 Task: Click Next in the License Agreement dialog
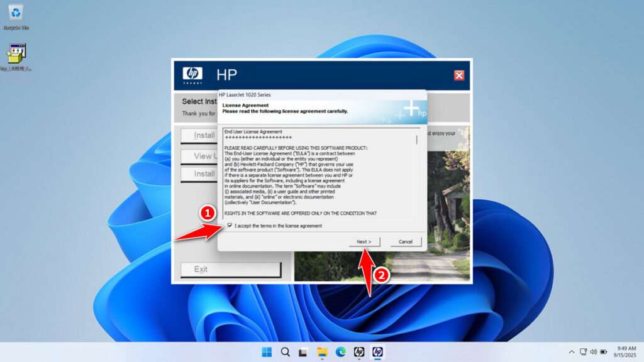[x=364, y=242]
